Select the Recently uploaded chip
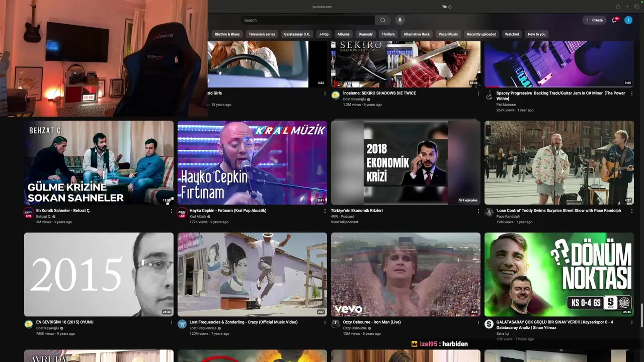 pyautogui.click(x=481, y=34)
